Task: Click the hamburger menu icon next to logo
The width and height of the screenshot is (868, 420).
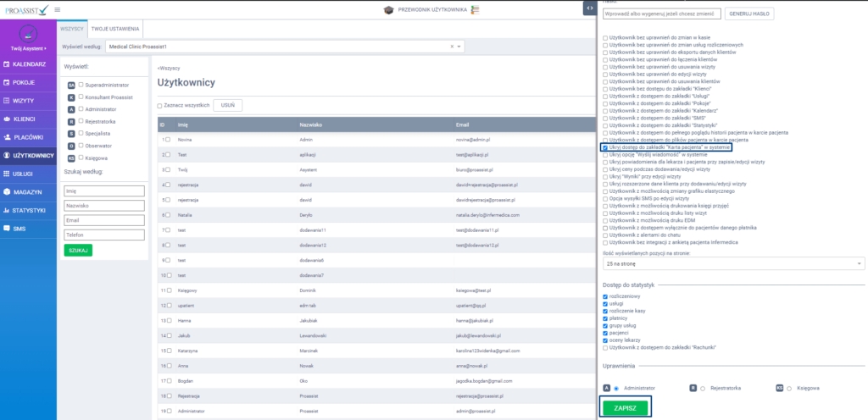Action: click(58, 9)
